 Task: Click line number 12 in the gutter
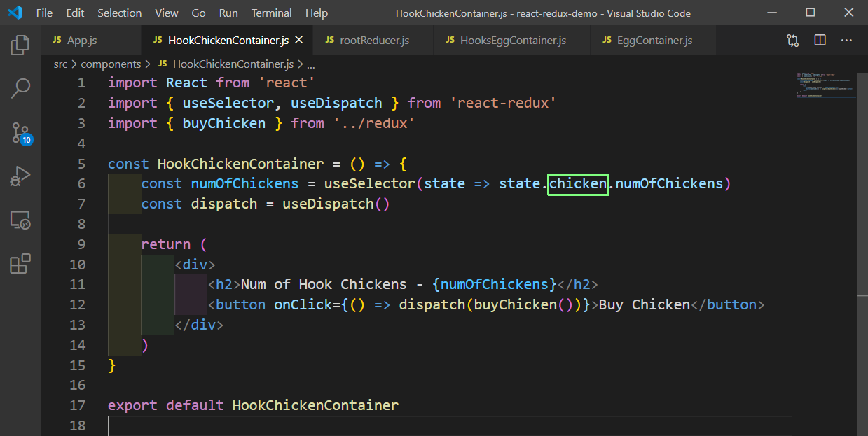(x=77, y=304)
